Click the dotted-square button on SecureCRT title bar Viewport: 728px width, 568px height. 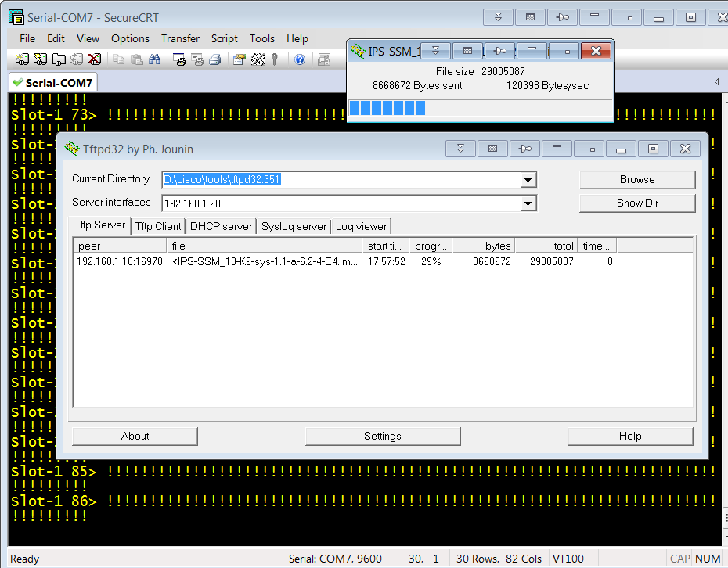pyautogui.click(x=530, y=17)
